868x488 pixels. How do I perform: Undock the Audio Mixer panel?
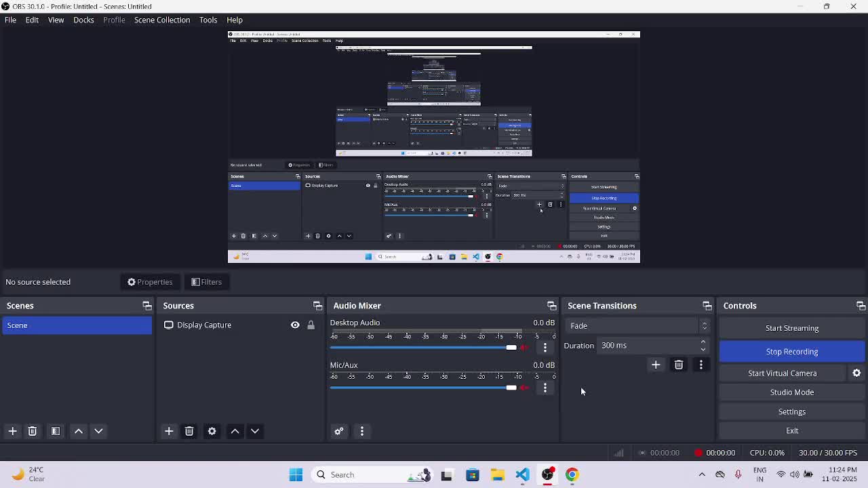tap(551, 306)
